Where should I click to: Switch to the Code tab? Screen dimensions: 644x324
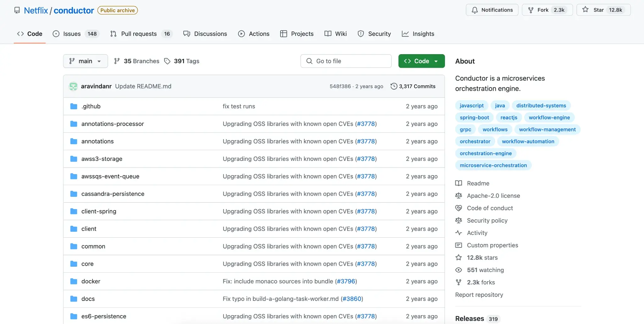click(x=30, y=34)
